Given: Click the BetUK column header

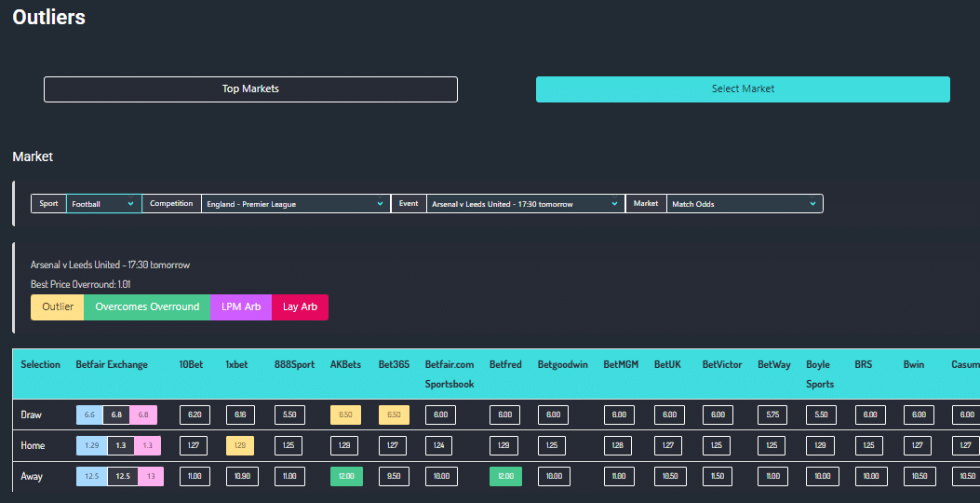Looking at the screenshot, I should (667, 365).
